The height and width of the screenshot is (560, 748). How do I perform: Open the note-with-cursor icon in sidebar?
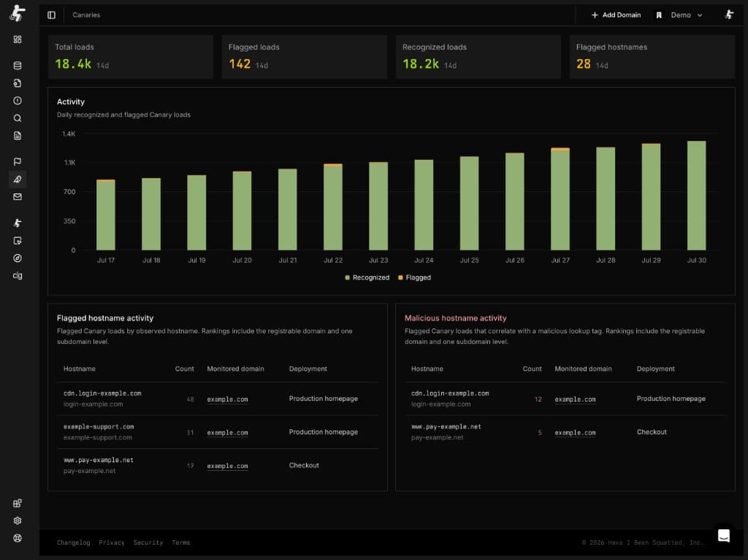pos(18,240)
